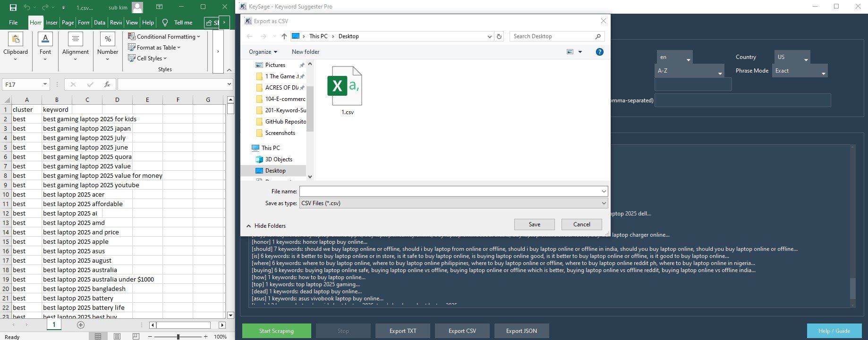This screenshot has width=868, height=340.
Task: Switch to Page Break Preview in Excel
Action: coord(136,336)
